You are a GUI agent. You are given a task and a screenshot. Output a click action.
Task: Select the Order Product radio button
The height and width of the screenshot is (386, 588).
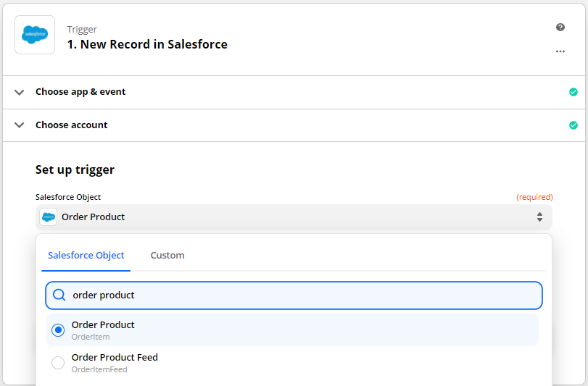(x=58, y=330)
